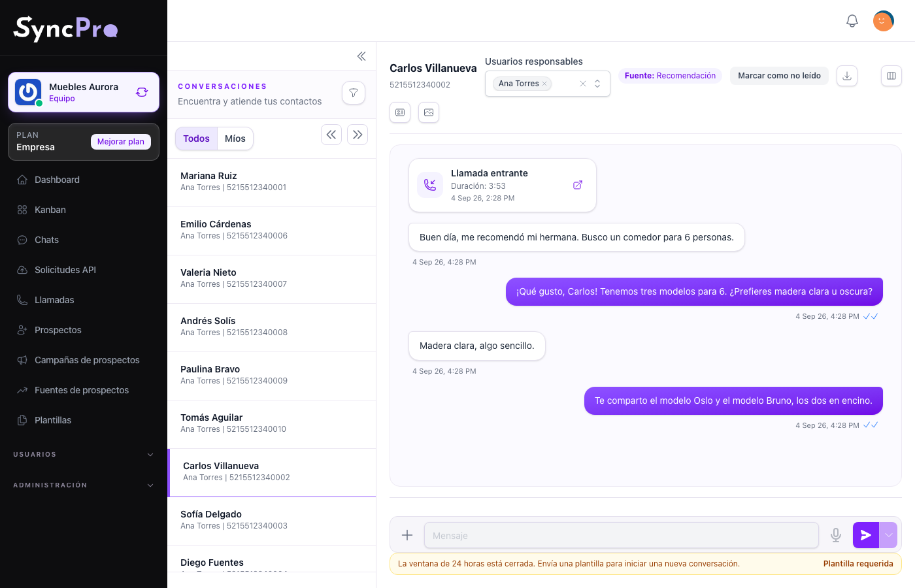Viewport: 915px width, 588px height.
Task: Open send options dropdown arrow
Action: tap(889, 535)
